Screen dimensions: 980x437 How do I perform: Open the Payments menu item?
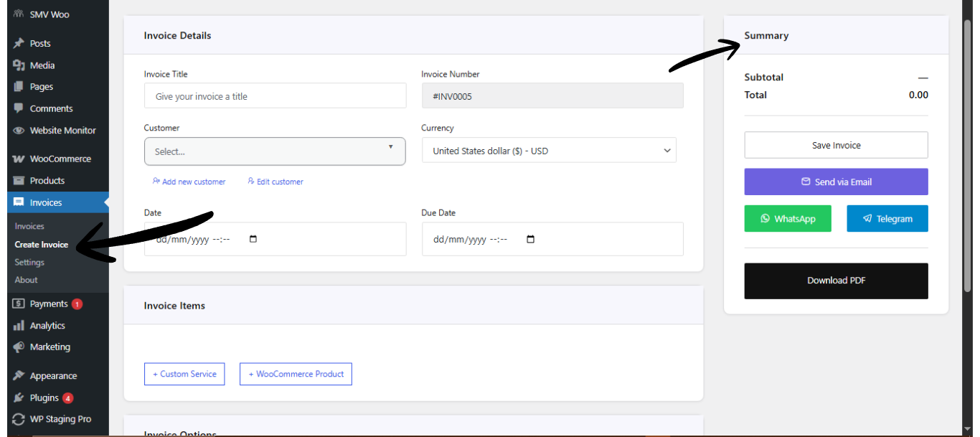(48, 304)
